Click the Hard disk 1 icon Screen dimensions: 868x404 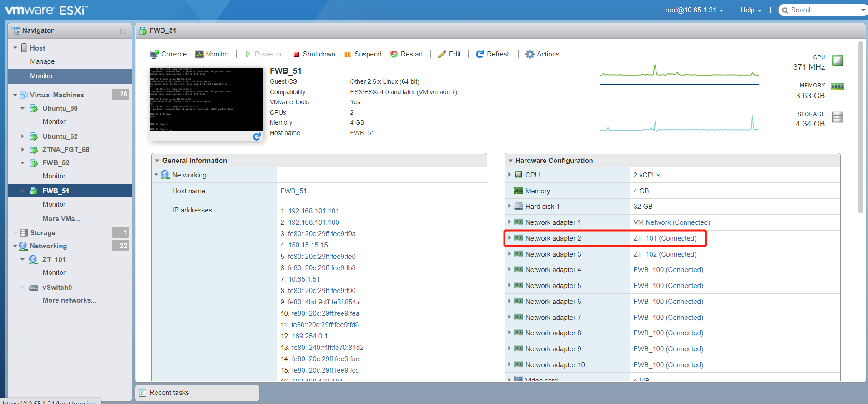click(x=519, y=206)
